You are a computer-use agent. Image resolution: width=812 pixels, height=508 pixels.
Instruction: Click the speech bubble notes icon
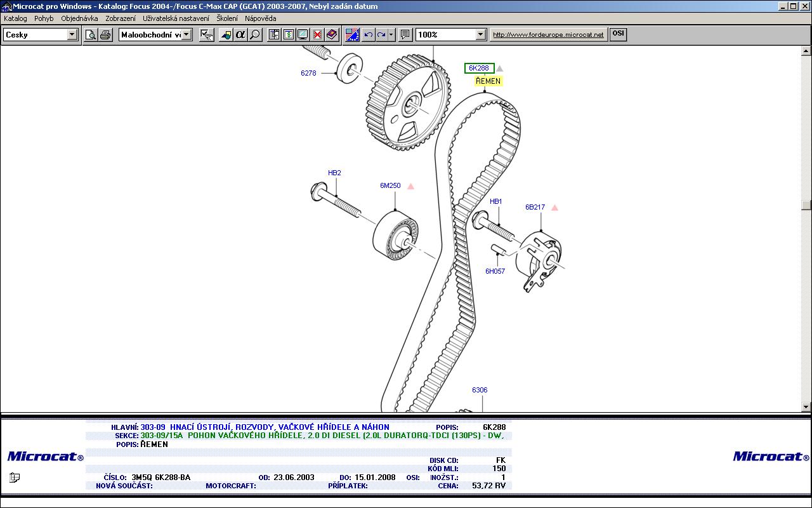pyautogui.click(x=405, y=35)
